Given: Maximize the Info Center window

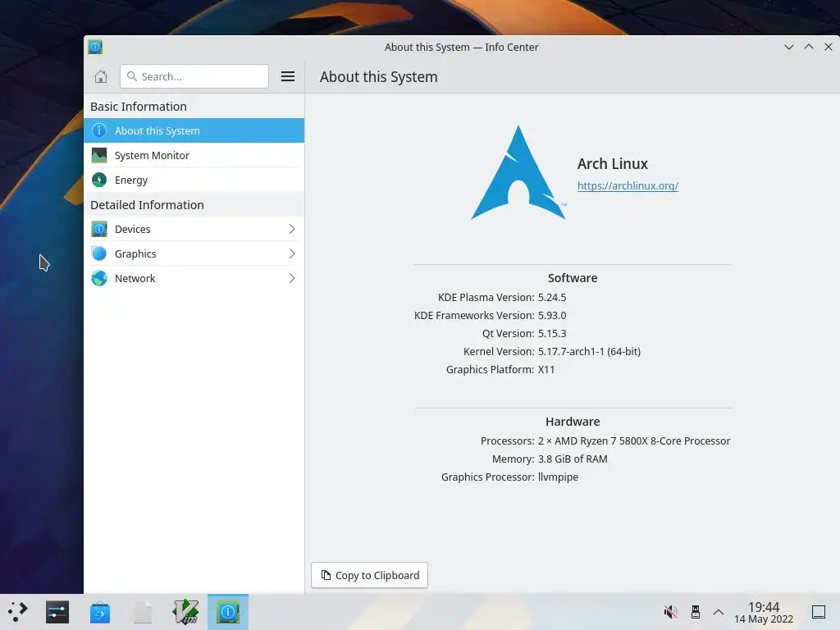Looking at the screenshot, I should tap(808, 47).
